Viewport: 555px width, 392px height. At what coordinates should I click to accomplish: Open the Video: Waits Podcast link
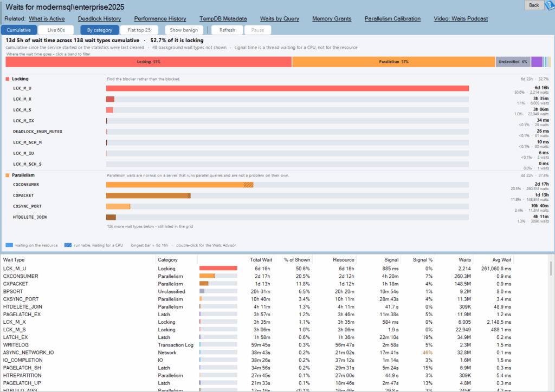[461, 19]
